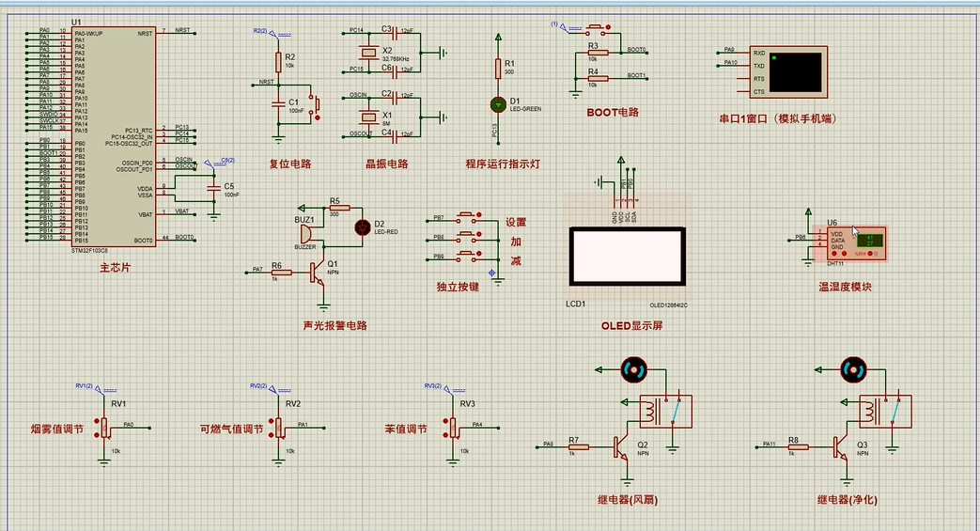Select the OLED display LCD1
980x531 pixels.
[x=628, y=256]
